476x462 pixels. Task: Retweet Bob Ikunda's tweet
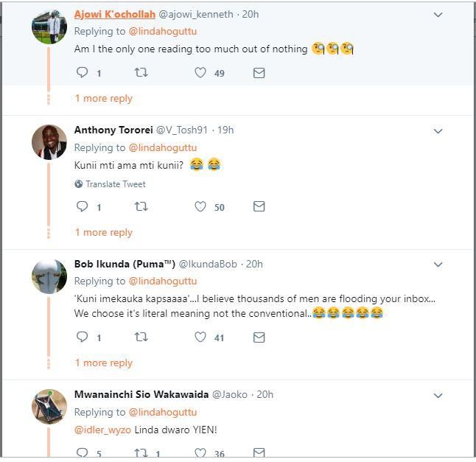pyautogui.click(x=141, y=337)
